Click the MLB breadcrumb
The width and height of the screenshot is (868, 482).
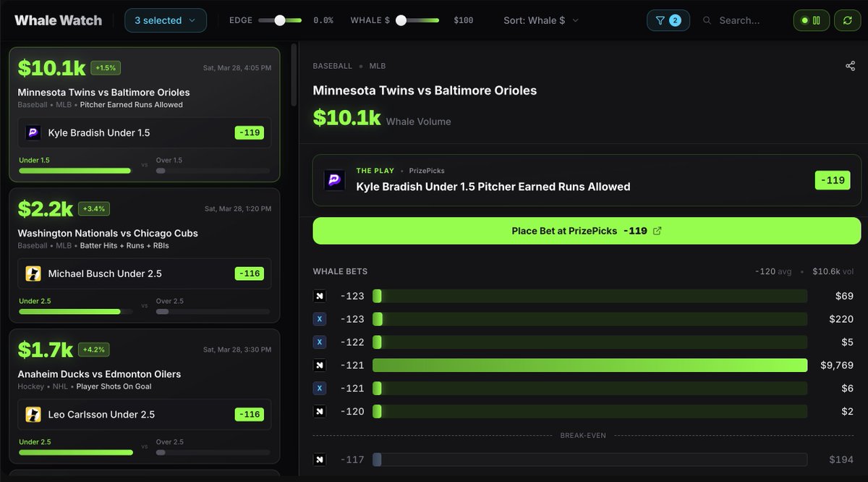click(x=378, y=66)
